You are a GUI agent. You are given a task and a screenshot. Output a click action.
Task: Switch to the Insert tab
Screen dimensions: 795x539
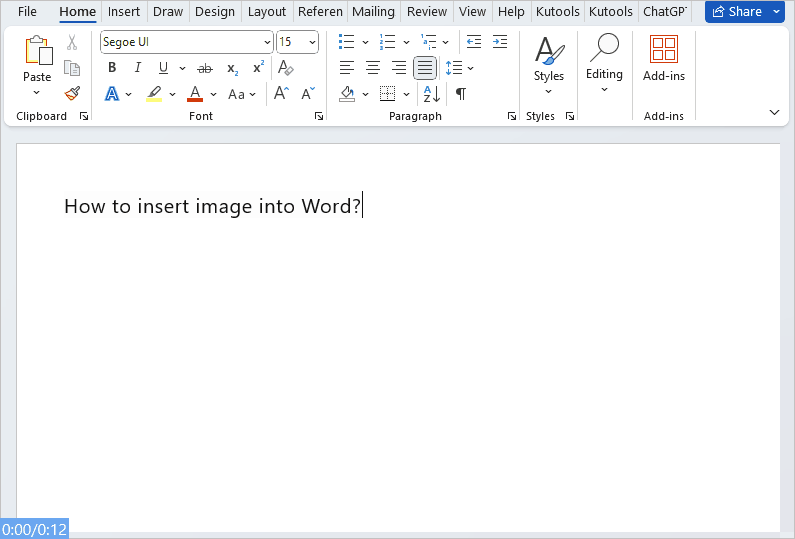(124, 12)
